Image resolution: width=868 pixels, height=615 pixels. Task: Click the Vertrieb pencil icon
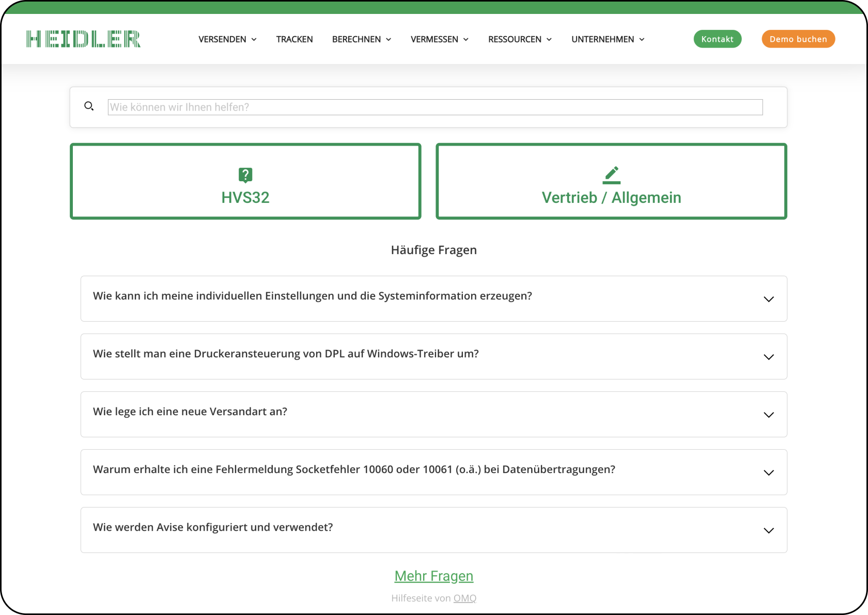click(611, 175)
